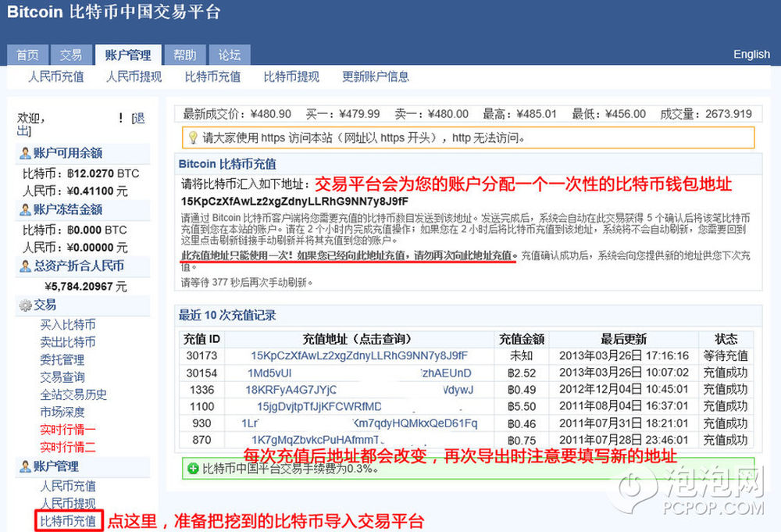Click the 退出 logout link
The image size is (781, 532).
click(139, 119)
